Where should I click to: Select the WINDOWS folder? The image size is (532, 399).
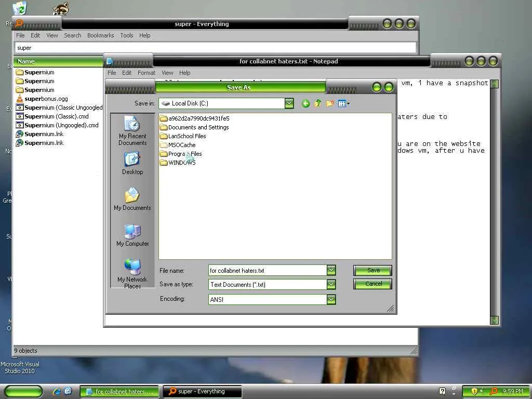click(178, 163)
